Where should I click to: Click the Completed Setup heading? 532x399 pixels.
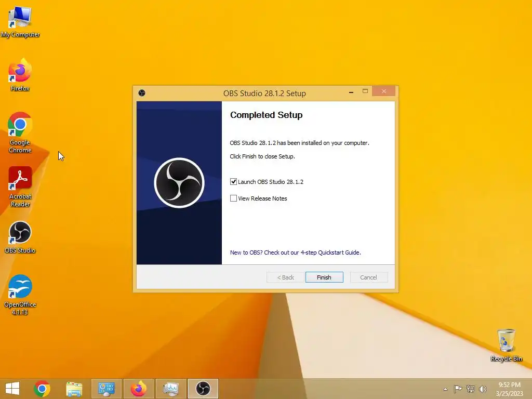click(267, 115)
